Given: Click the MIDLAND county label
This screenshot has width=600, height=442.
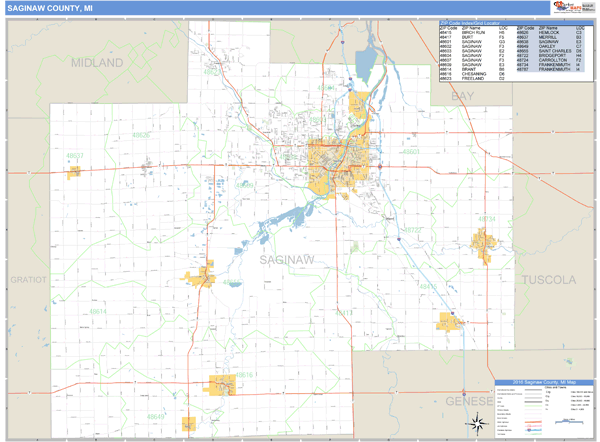Looking at the screenshot, I should (x=97, y=62).
